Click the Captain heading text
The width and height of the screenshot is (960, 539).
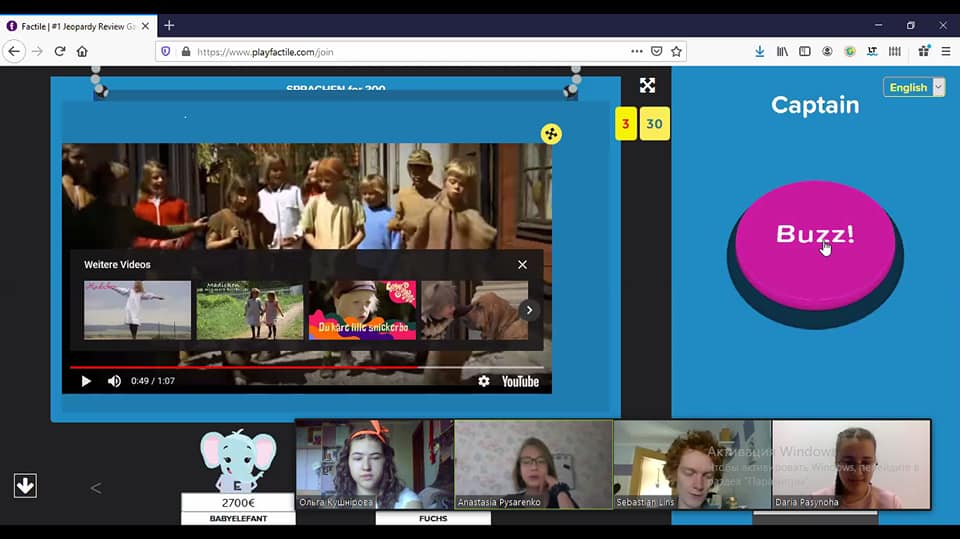pyautogui.click(x=815, y=105)
